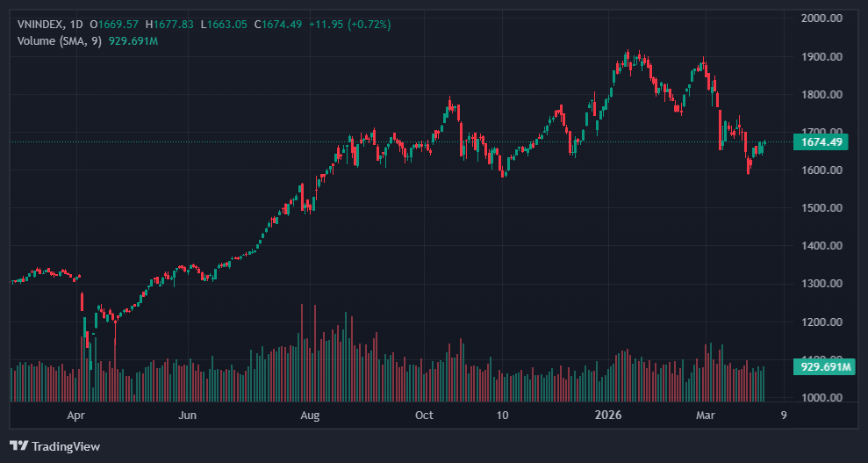Click the Aug label on time axis
This screenshot has height=463, width=868.
[308, 415]
